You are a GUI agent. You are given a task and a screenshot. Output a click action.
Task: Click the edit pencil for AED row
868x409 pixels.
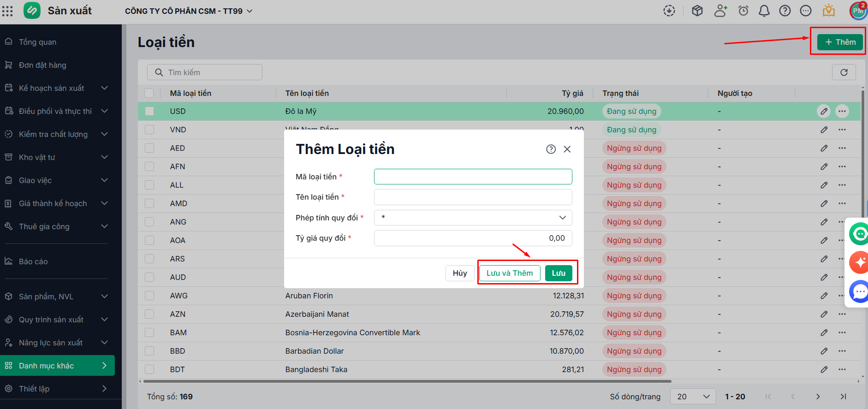[824, 148]
